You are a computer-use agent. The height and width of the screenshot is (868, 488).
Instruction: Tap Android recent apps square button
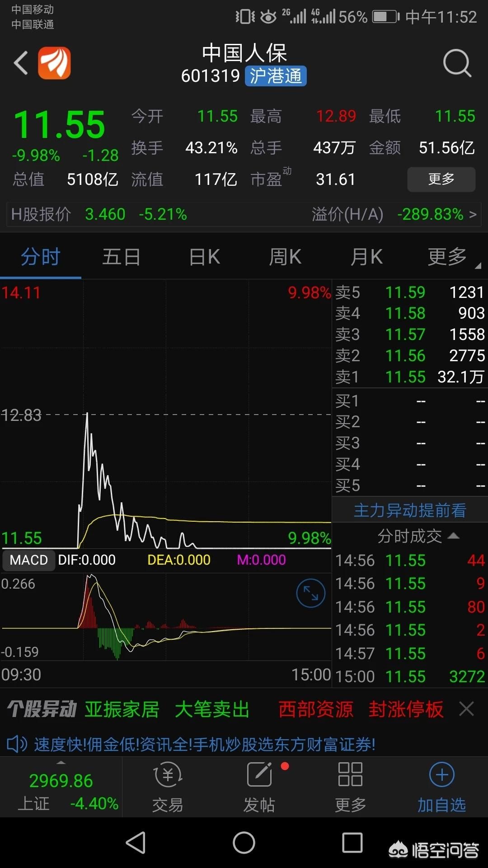click(352, 843)
